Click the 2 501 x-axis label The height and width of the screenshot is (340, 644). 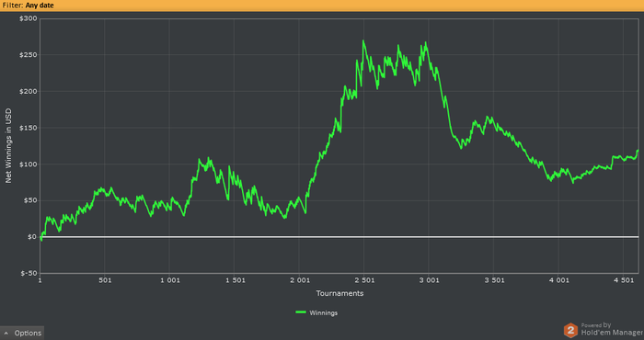(x=364, y=280)
